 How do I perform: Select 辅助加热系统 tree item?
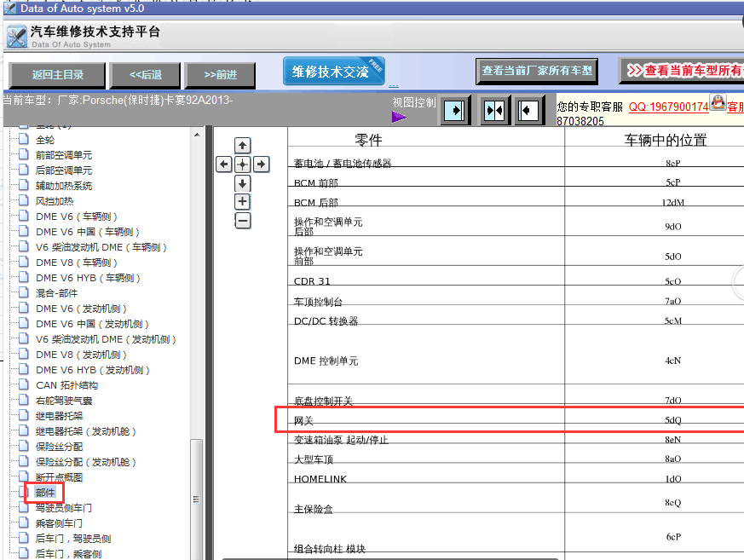coord(64,186)
